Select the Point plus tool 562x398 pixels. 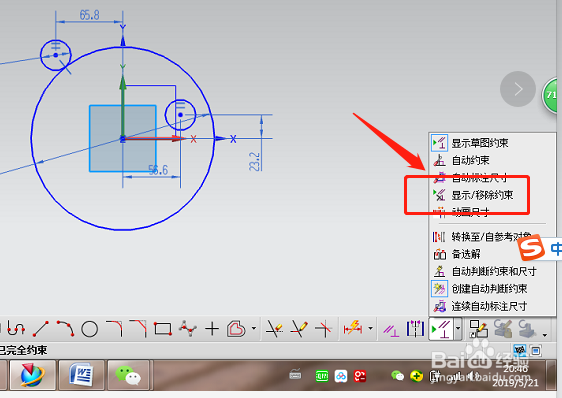pos(212,328)
